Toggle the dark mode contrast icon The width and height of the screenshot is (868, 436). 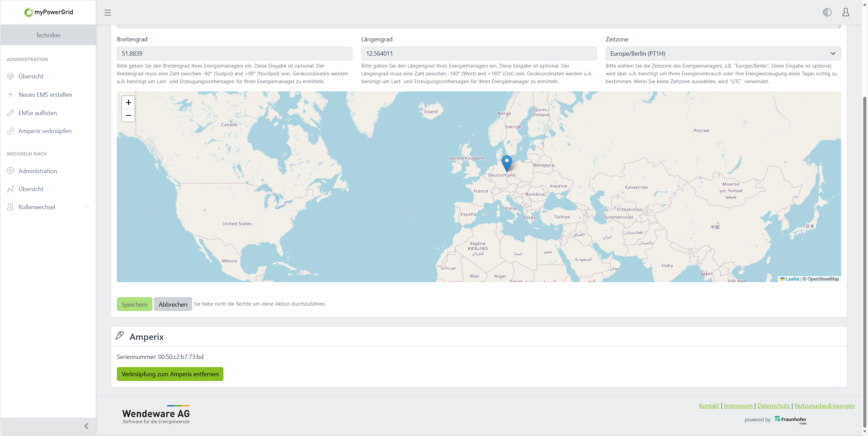pos(827,13)
